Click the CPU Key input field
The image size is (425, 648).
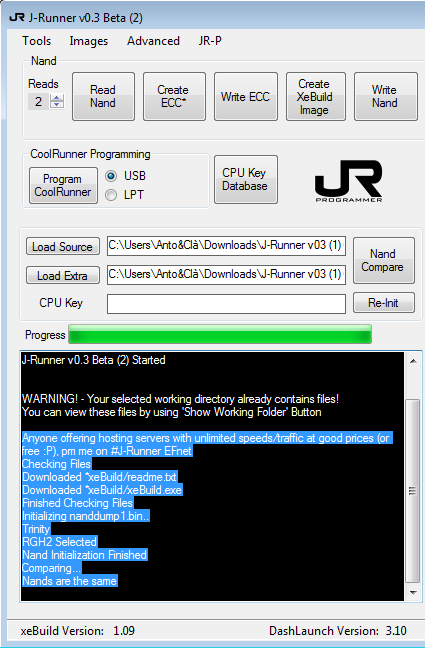pos(226,304)
